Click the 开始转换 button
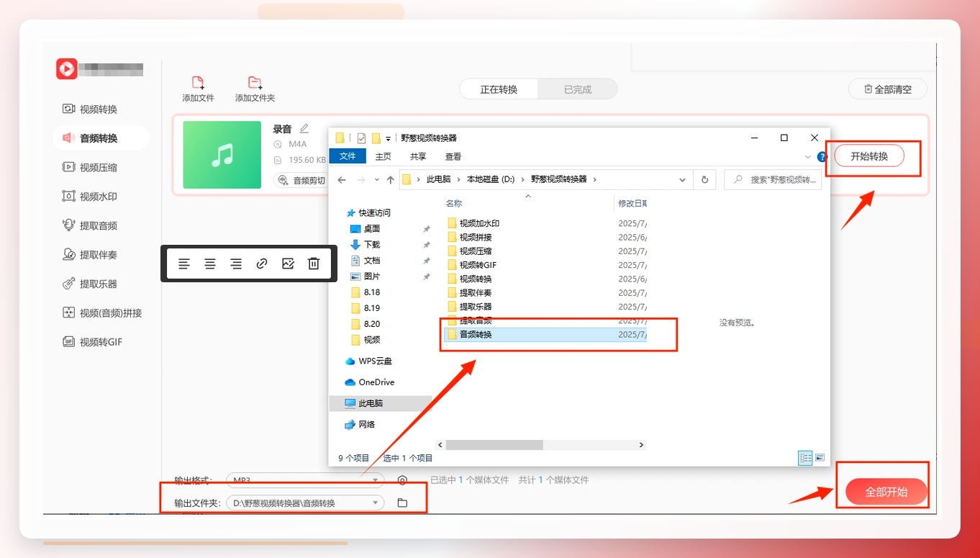The width and height of the screenshot is (980, 558). pos(869,156)
